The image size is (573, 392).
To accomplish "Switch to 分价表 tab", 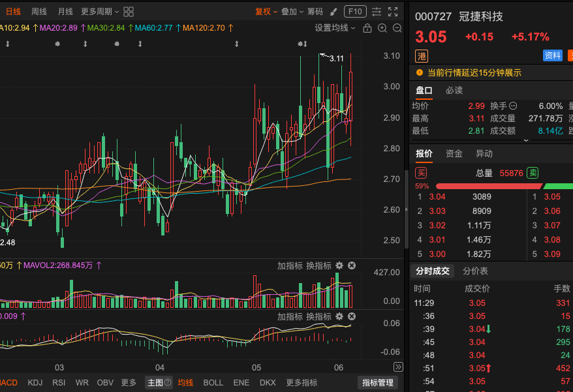I will click(475, 271).
